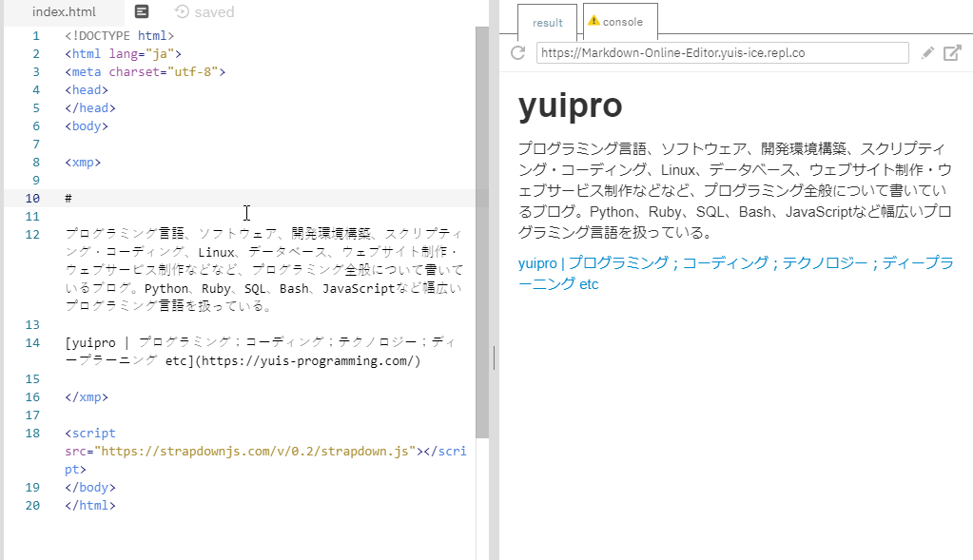Switch to the result tab
The width and height of the screenshot is (973, 560).
(547, 23)
